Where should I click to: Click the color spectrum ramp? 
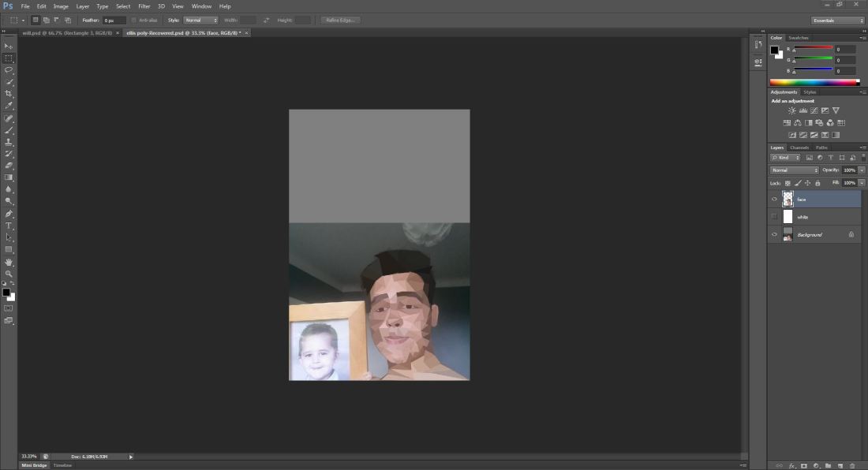(x=814, y=82)
